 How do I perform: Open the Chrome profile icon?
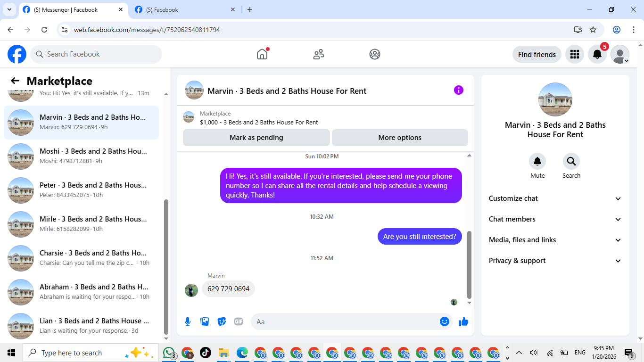pos(617,30)
